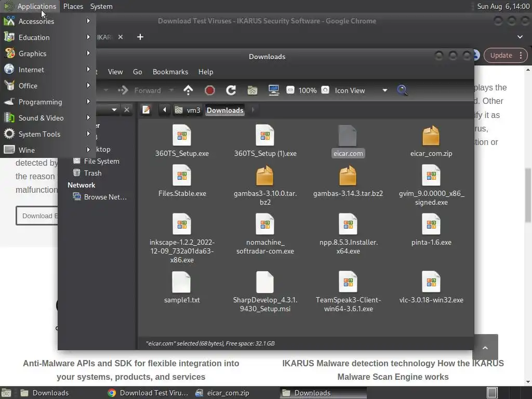The image size is (532, 399).
Task: Go up to parent folder
Action: [x=188, y=90]
